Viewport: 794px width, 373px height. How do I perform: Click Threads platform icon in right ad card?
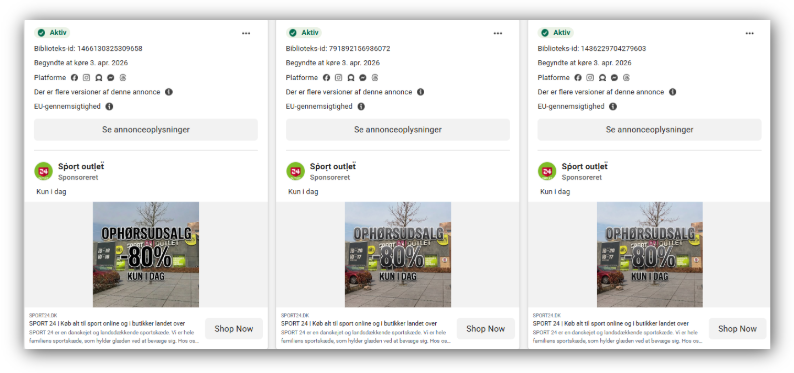pos(626,78)
